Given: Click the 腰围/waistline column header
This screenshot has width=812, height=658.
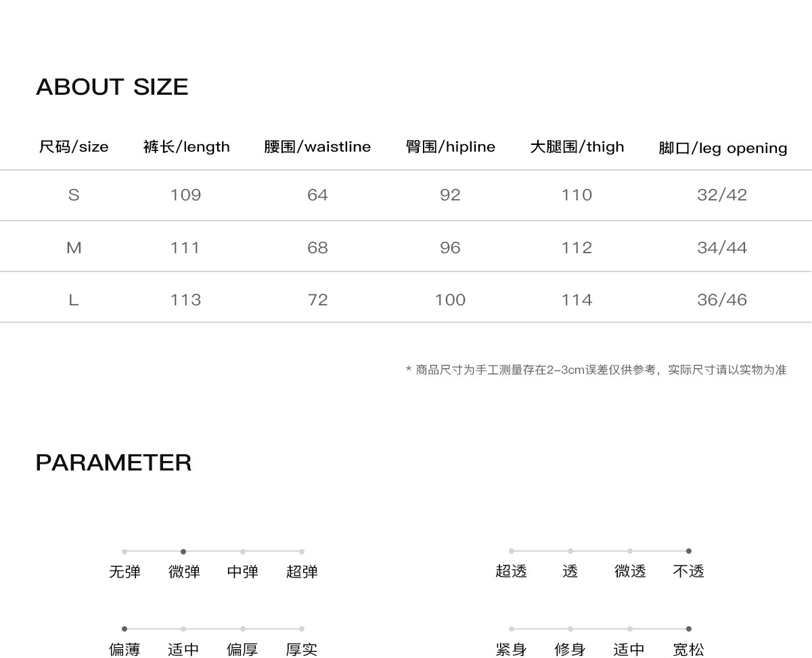Looking at the screenshot, I should [x=317, y=147].
